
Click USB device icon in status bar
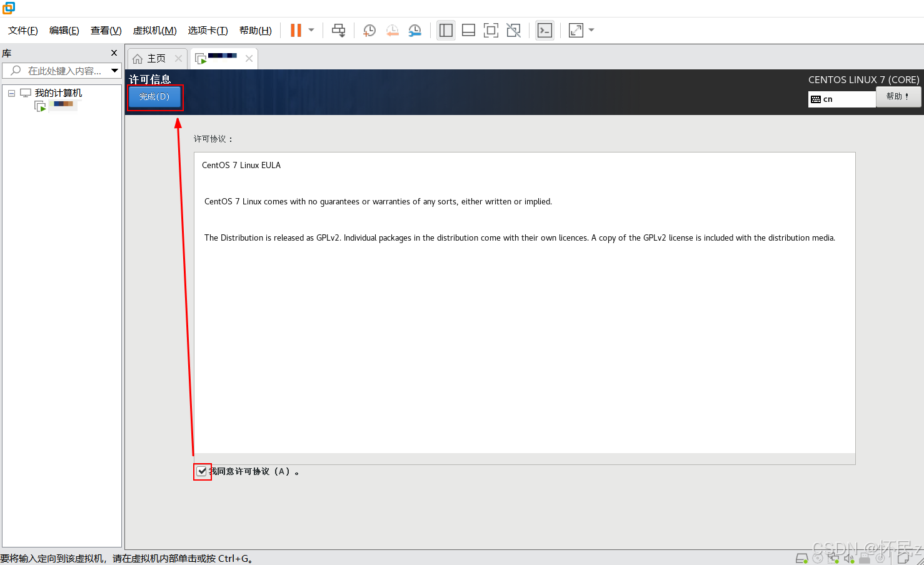coord(865,558)
